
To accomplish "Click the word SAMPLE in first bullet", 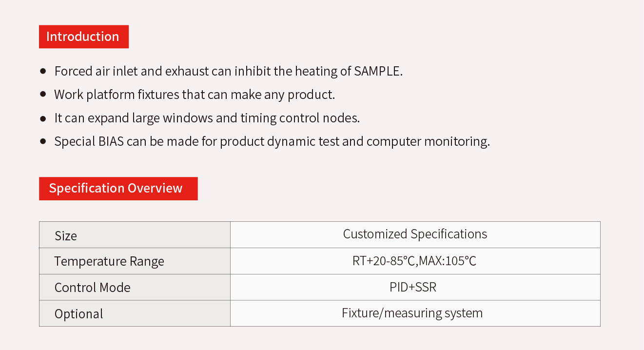I will [378, 71].
